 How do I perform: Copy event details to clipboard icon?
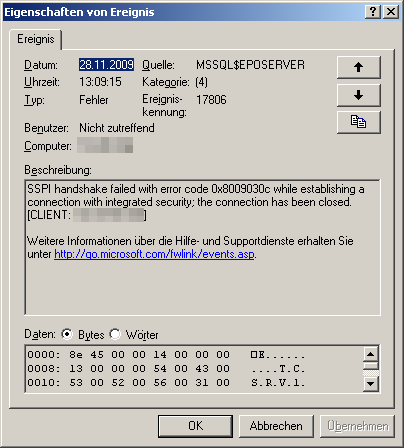(359, 122)
